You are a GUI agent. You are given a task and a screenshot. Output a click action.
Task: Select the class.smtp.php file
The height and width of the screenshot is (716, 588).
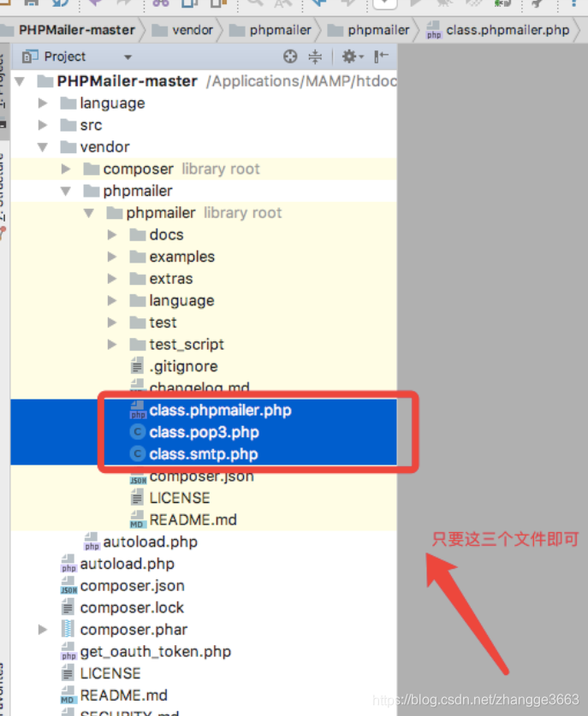(x=194, y=454)
